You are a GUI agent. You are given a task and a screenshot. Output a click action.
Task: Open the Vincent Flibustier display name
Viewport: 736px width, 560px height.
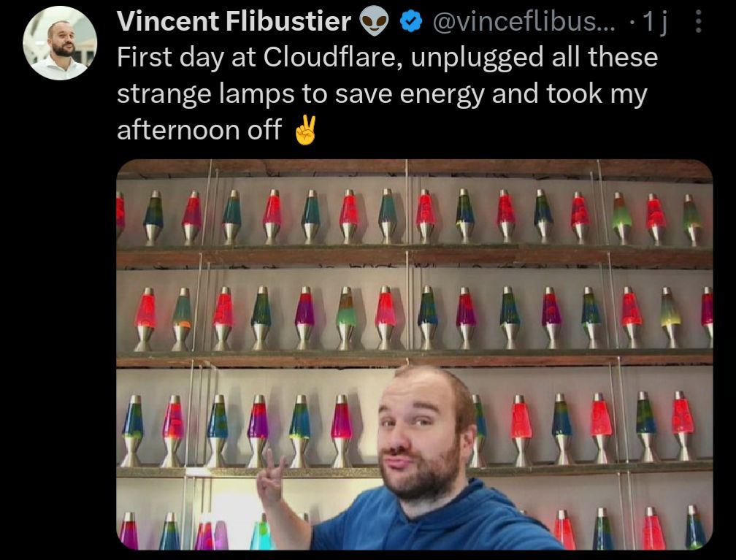234,22
